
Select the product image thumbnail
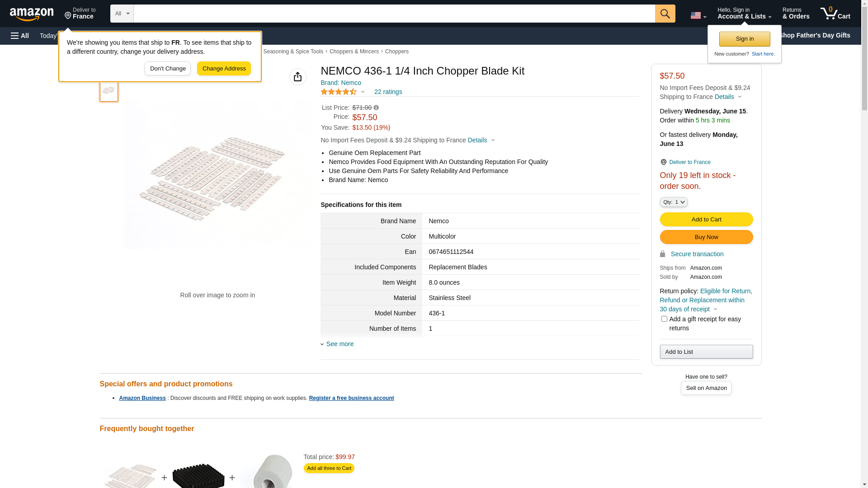click(x=108, y=90)
